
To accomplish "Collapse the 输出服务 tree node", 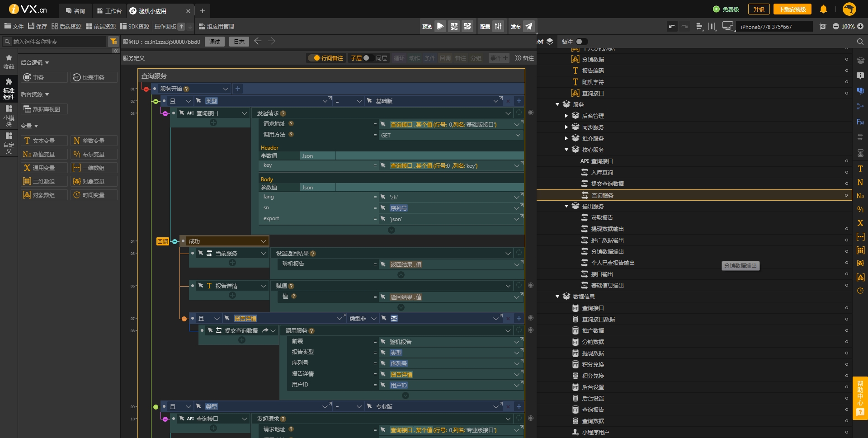I will point(566,206).
